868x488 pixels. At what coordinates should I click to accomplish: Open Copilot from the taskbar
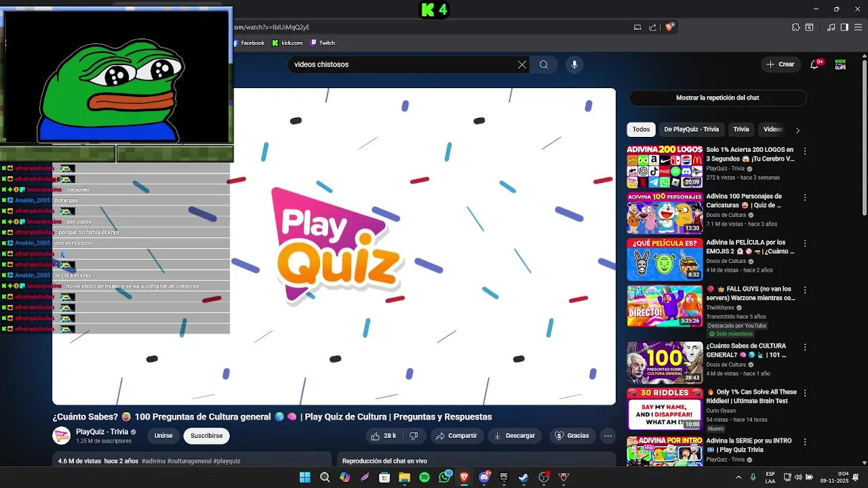pyautogui.click(x=344, y=477)
